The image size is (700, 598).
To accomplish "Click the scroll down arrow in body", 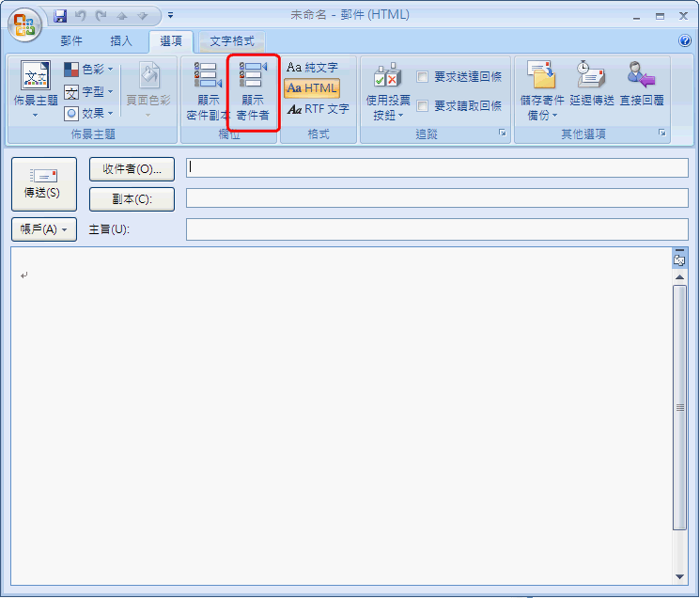I will (679, 576).
